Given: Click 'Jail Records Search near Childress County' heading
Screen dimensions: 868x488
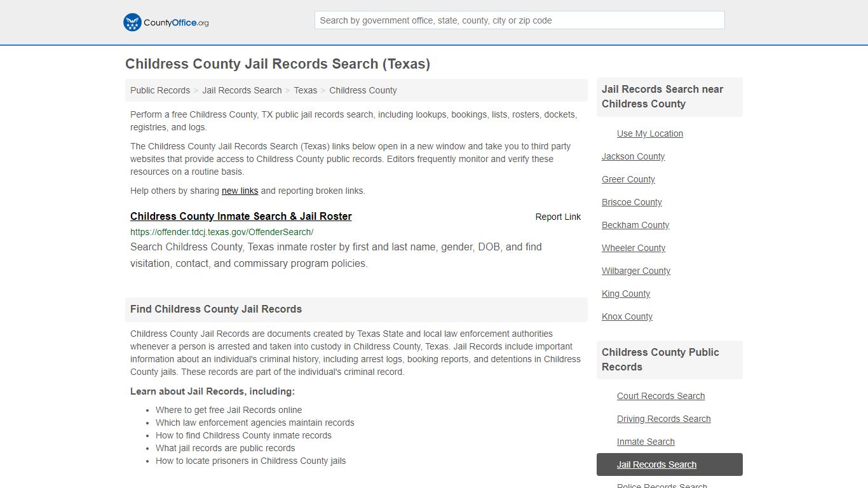Looking at the screenshot, I should [662, 97].
